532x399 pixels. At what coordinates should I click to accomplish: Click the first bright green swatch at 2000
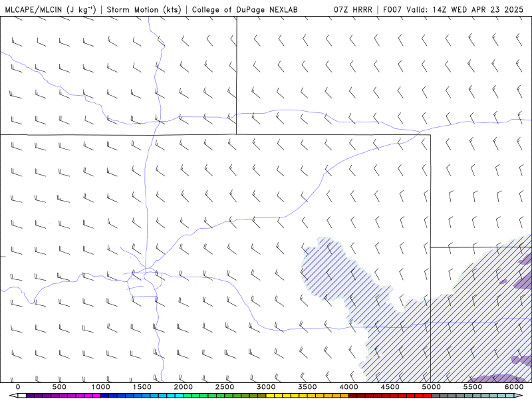click(188, 395)
